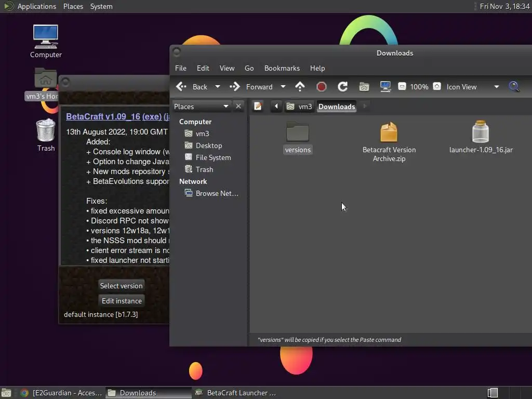Viewport: 532px width, 399px height.
Task: Open the Bookmarks menu
Action: (282, 68)
